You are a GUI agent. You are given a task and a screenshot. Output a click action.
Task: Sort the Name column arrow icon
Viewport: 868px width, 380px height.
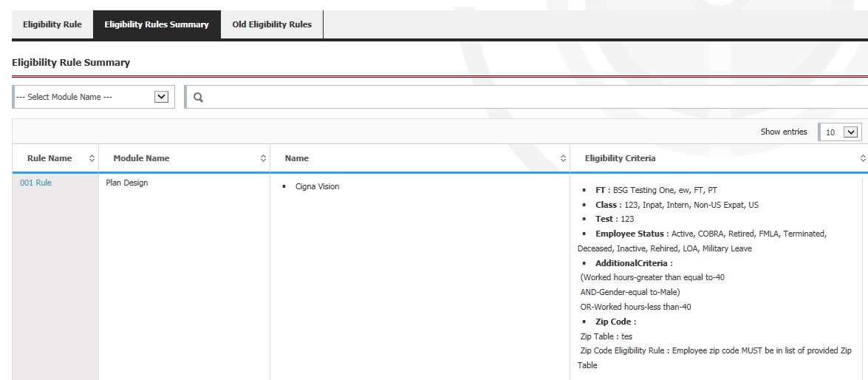[x=563, y=158]
